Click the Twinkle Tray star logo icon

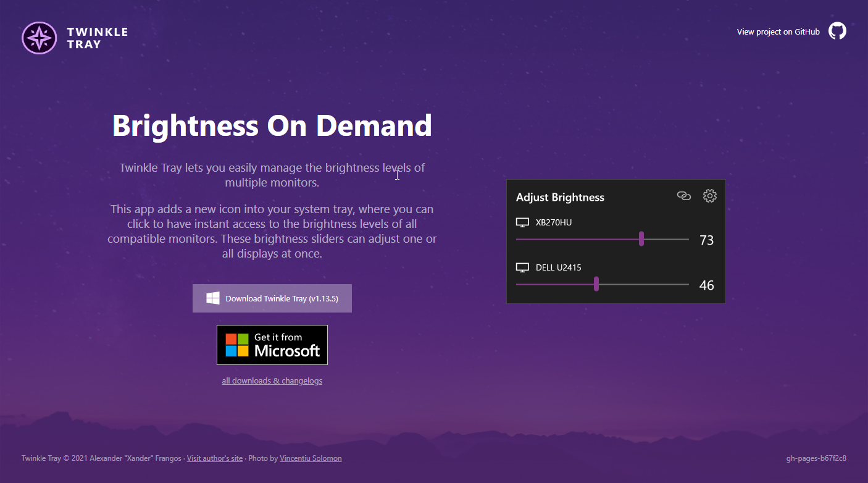39,38
